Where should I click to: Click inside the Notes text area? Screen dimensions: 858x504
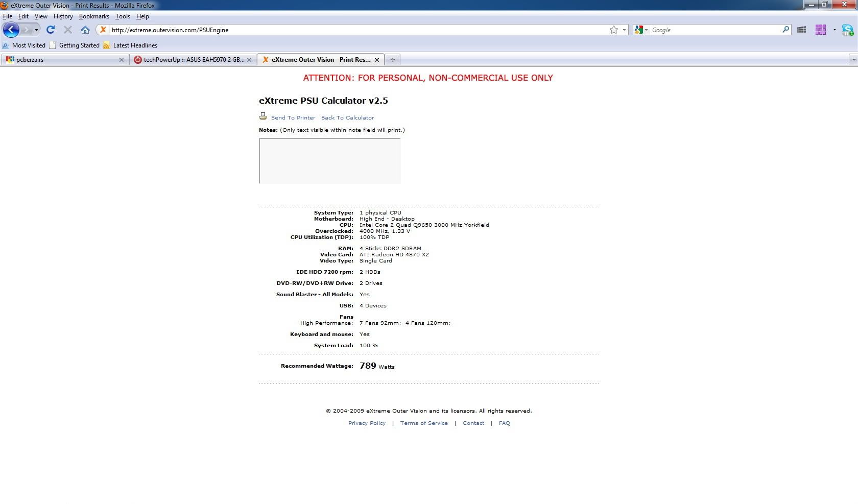[330, 160]
